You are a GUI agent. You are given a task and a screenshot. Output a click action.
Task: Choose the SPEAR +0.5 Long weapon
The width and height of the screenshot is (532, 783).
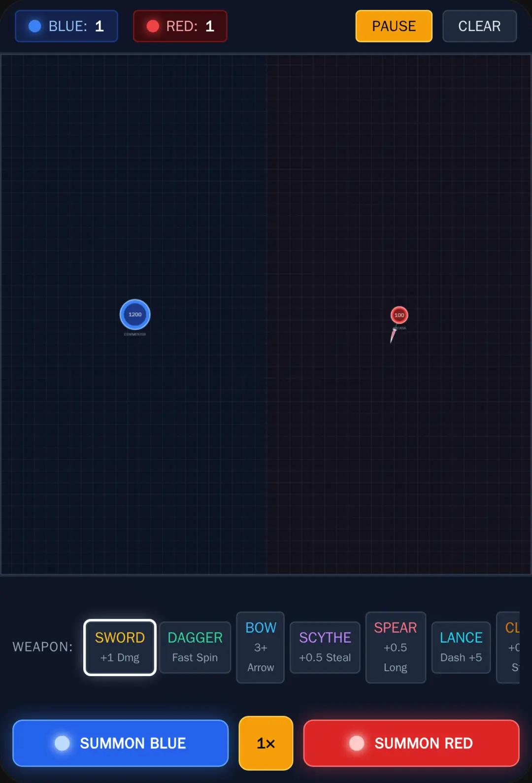pos(396,647)
